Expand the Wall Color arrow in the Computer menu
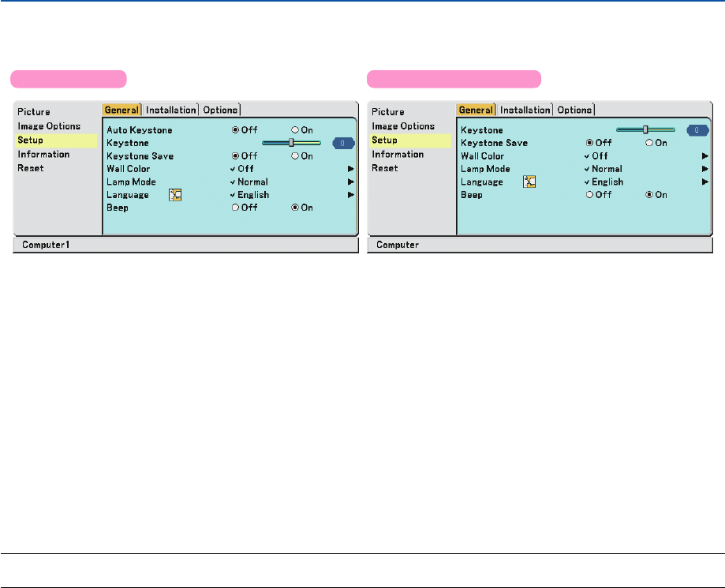The width and height of the screenshot is (725, 588). pyautogui.click(x=705, y=156)
